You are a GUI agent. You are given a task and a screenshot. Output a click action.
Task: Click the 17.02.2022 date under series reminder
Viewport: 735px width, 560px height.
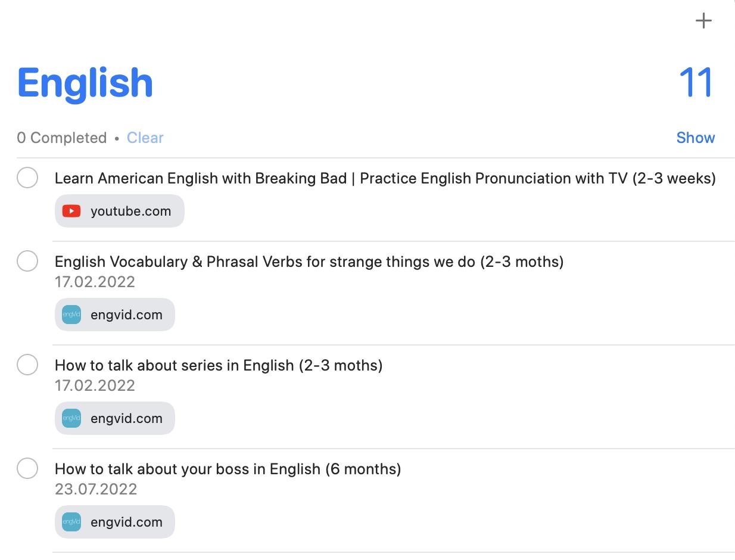pos(95,385)
